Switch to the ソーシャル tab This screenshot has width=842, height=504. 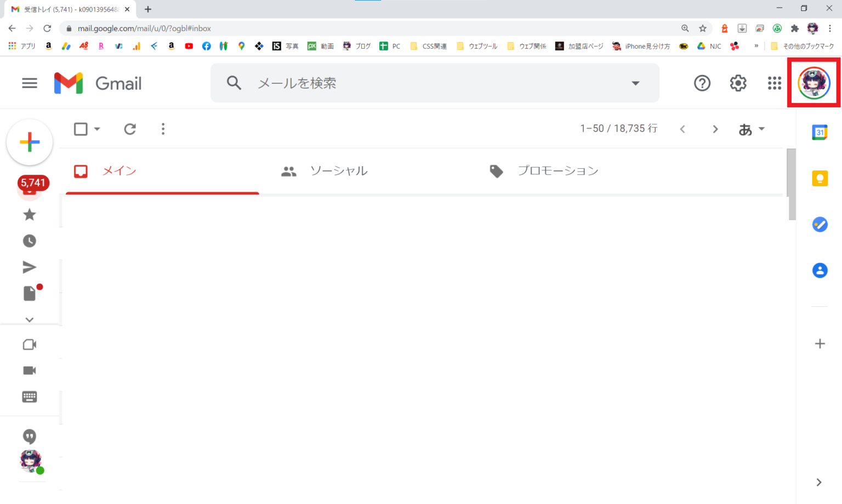338,171
